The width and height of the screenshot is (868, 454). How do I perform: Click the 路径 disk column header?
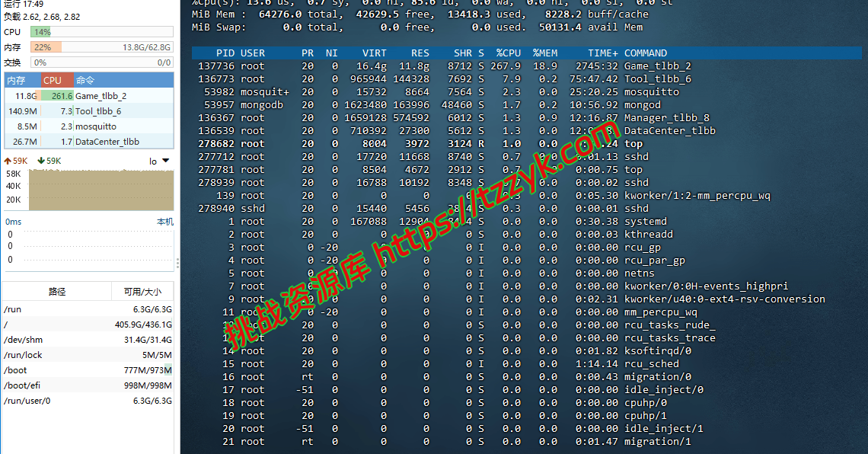pyautogui.click(x=57, y=292)
